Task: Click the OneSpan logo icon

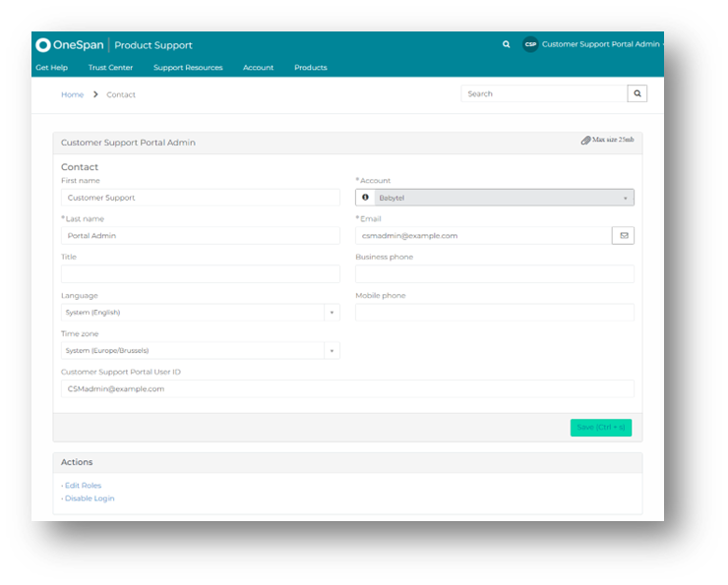Action: click(x=43, y=45)
